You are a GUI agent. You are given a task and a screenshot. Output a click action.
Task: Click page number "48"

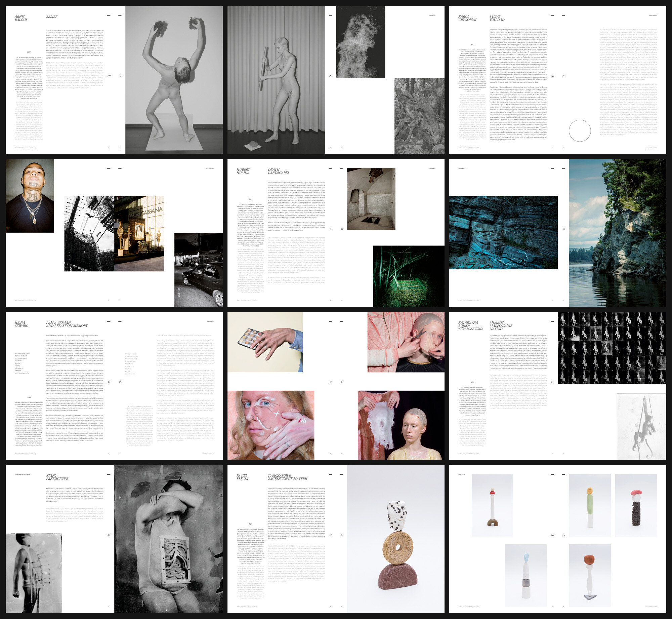[552, 535]
